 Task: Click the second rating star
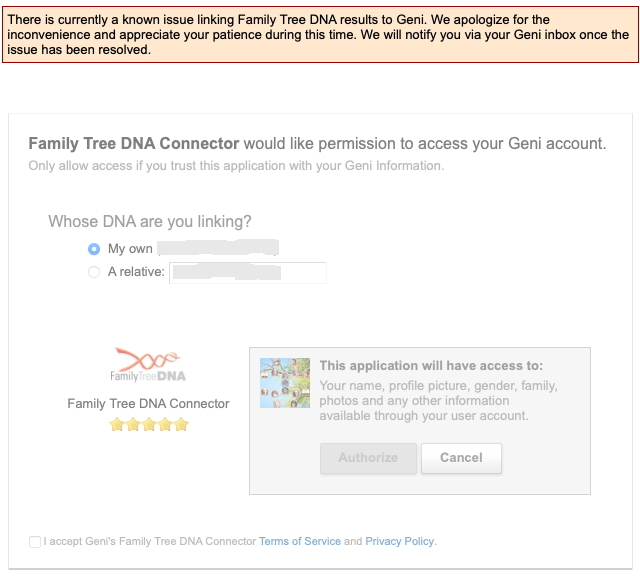[132, 424]
